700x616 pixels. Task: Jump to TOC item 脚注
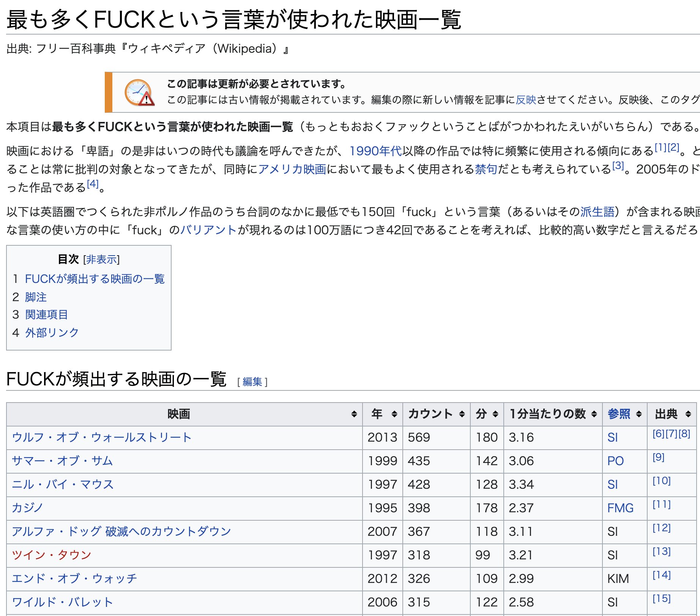[x=36, y=297]
